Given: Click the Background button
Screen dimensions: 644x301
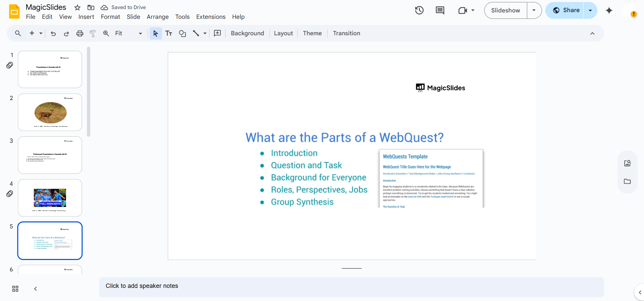Looking at the screenshot, I should click(x=247, y=33).
